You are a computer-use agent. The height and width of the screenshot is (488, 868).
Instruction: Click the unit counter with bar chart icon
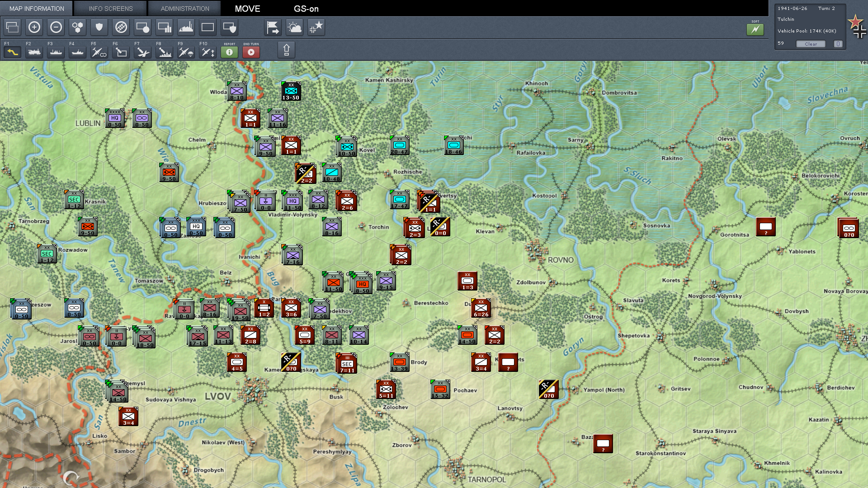tap(165, 28)
